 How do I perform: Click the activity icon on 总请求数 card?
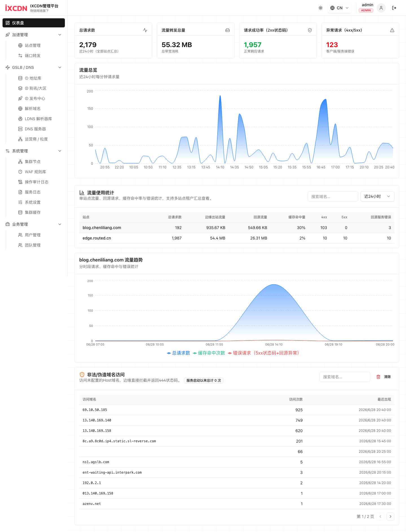tap(145, 30)
